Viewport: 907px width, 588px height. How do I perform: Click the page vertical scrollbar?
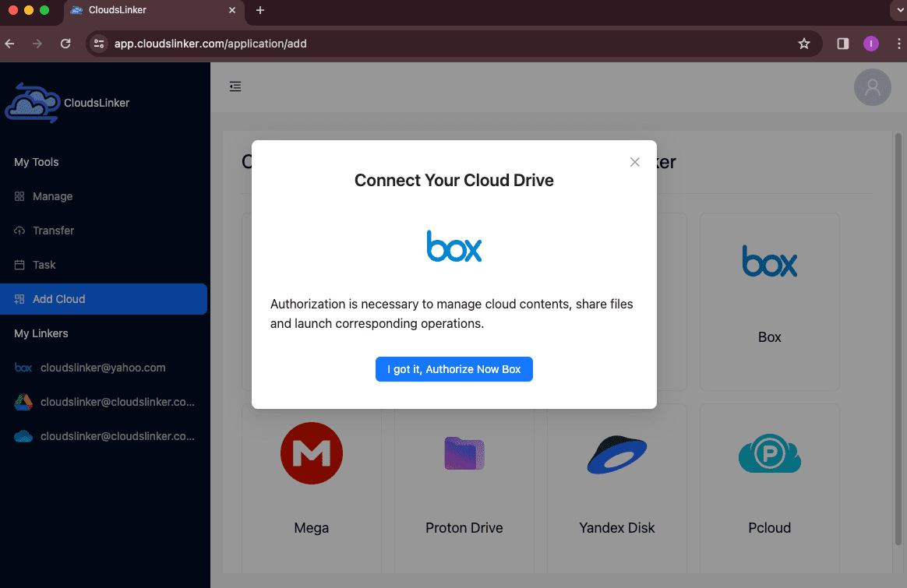pyautogui.click(x=898, y=340)
